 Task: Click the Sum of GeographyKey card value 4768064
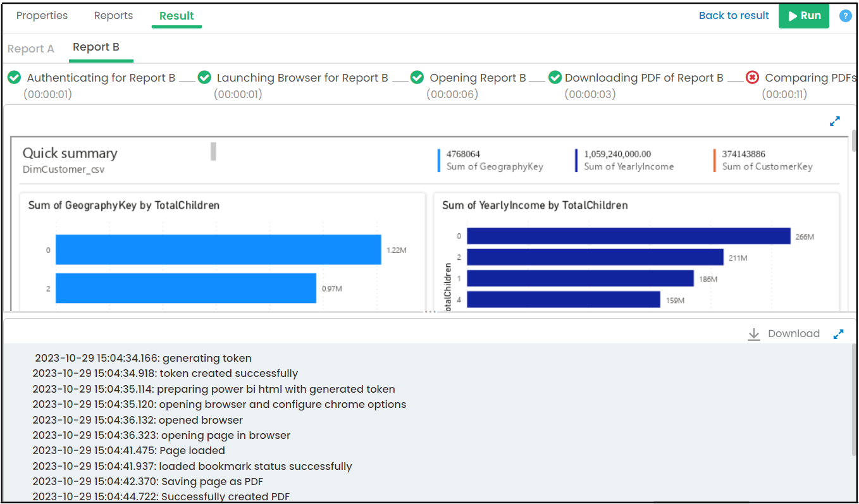point(463,154)
